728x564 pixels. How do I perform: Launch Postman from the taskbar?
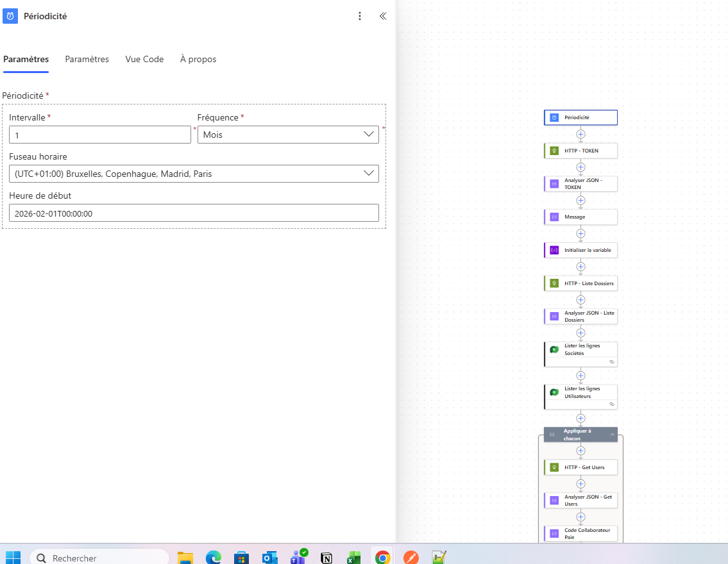pos(411,558)
